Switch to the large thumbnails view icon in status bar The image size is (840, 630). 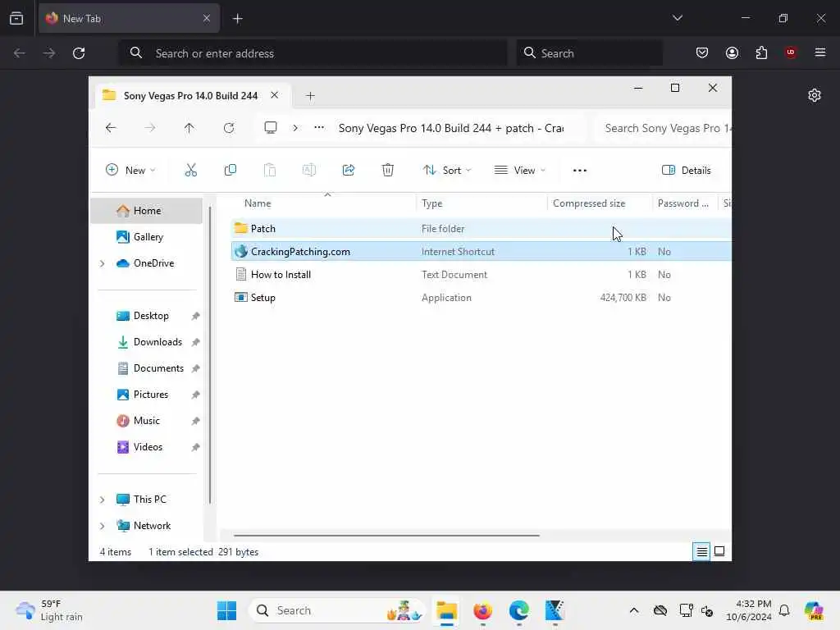tap(719, 551)
